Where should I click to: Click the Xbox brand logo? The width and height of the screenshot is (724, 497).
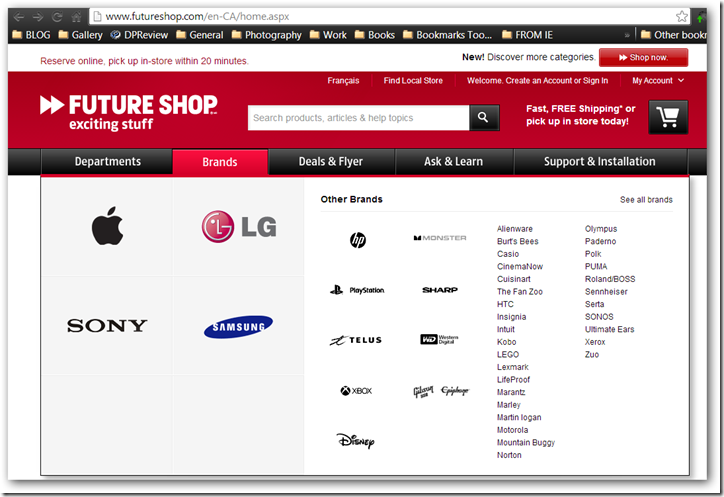(x=356, y=391)
